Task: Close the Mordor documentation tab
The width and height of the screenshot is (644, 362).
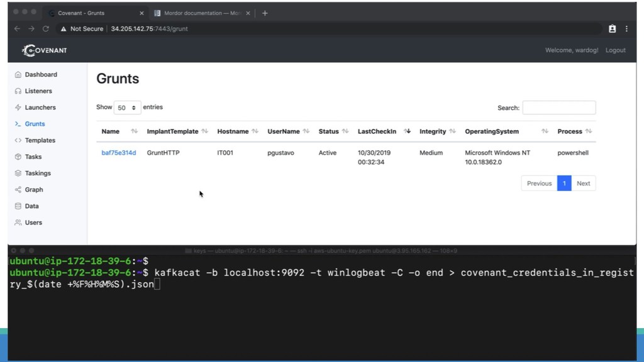Action: coord(248,13)
